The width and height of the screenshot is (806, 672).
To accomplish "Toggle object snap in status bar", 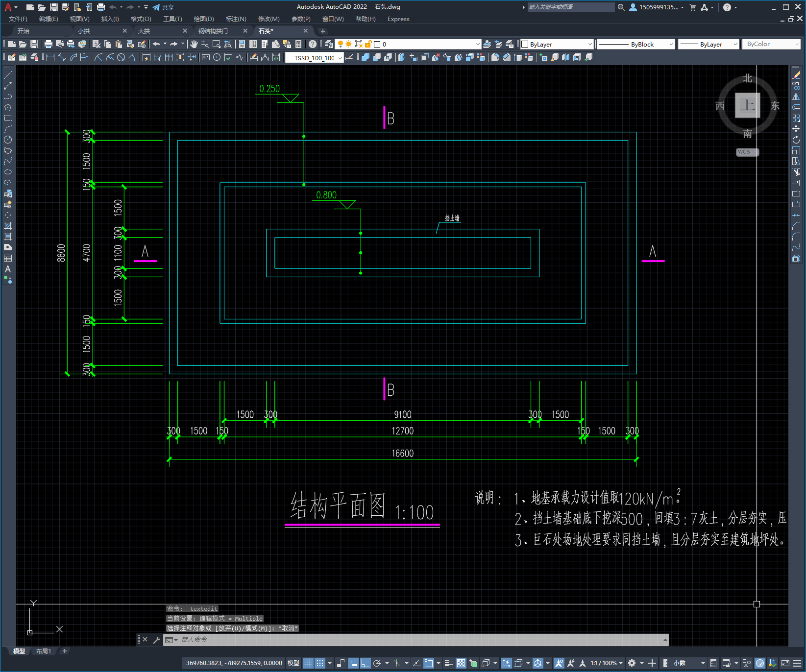I will pos(429,663).
